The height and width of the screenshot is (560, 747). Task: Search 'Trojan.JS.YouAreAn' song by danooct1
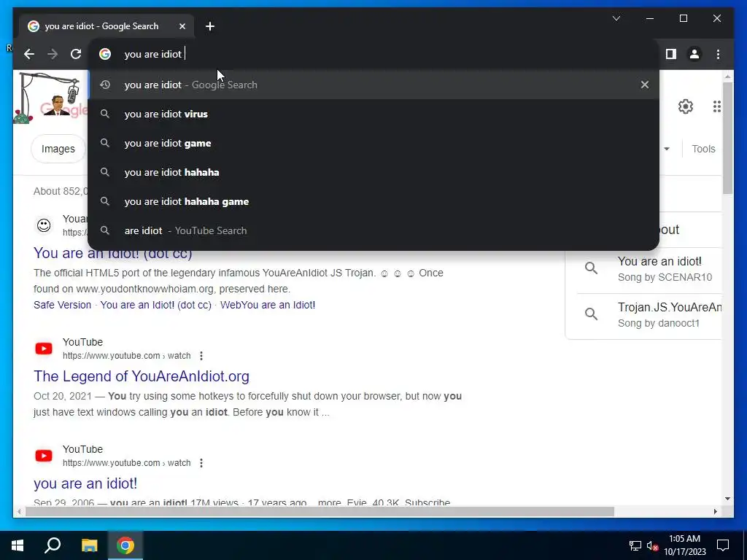coord(649,315)
